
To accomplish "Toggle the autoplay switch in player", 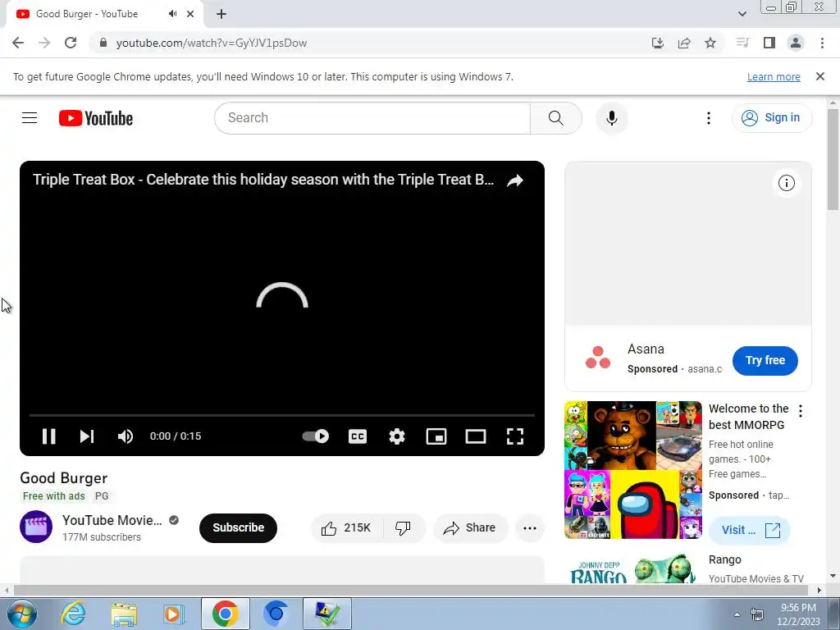I will pyautogui.click(x=316, y=436).
